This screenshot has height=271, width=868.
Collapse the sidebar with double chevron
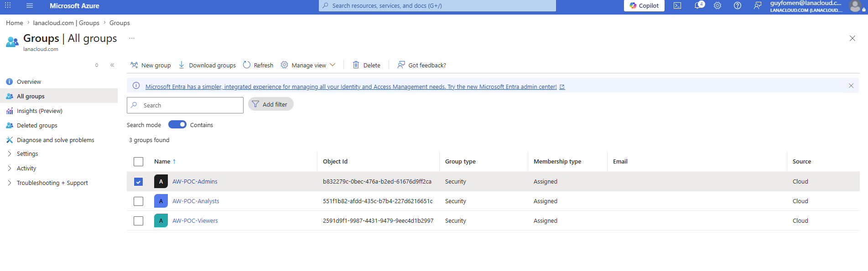(x=112, y=65)
